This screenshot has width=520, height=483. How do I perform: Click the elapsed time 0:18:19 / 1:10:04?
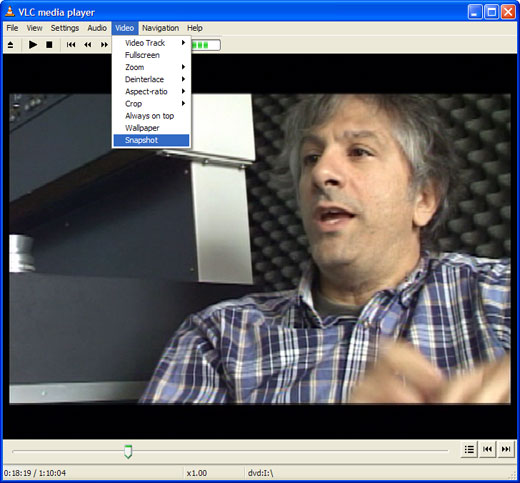tap(35, 473)
